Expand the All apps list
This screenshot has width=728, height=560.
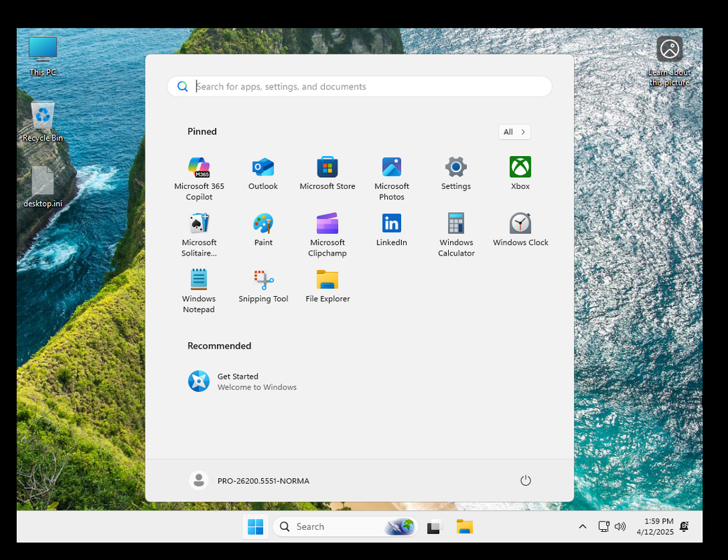coord(514,132)
